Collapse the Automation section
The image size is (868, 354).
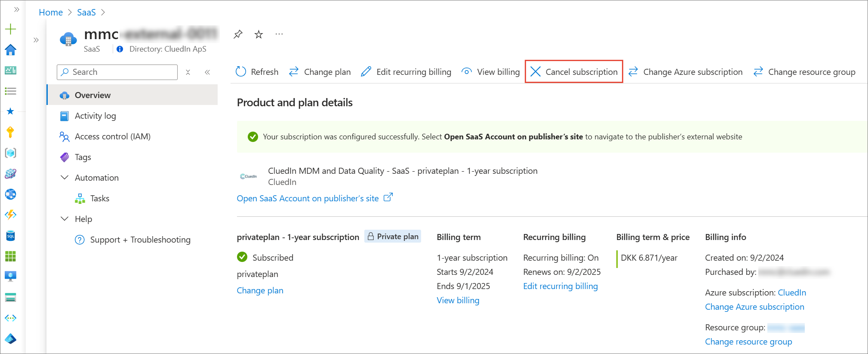(65, 178)
